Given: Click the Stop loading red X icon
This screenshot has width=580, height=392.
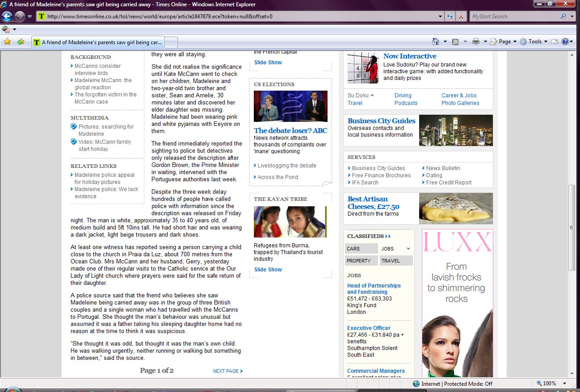Looking at the screenshot, I should pos(461,17).
